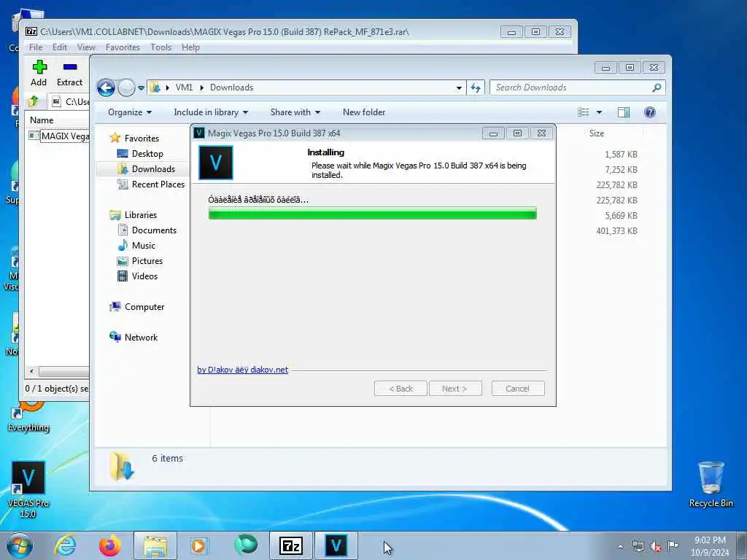Click Cancel in the Vegas Pro installer
Image resolution: width=747 pixels, height=560 pixels.
tap(517, 389)
